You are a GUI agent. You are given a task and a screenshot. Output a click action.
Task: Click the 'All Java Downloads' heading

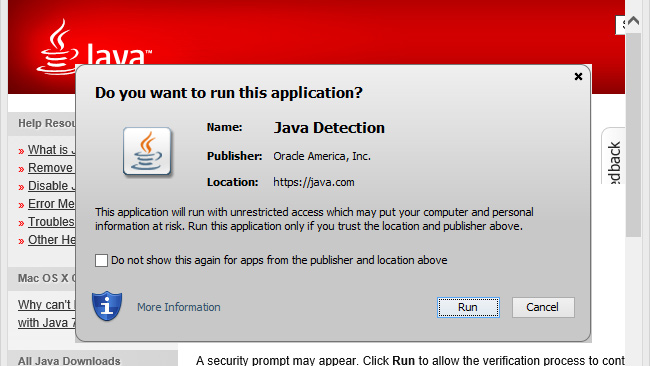pos(69,361)
